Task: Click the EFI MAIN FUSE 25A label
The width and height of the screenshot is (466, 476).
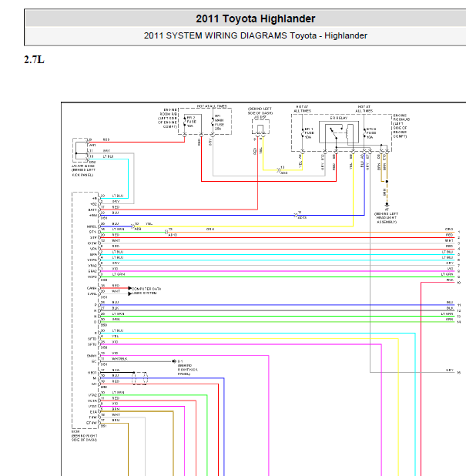Action: click(x=220, y=122)
